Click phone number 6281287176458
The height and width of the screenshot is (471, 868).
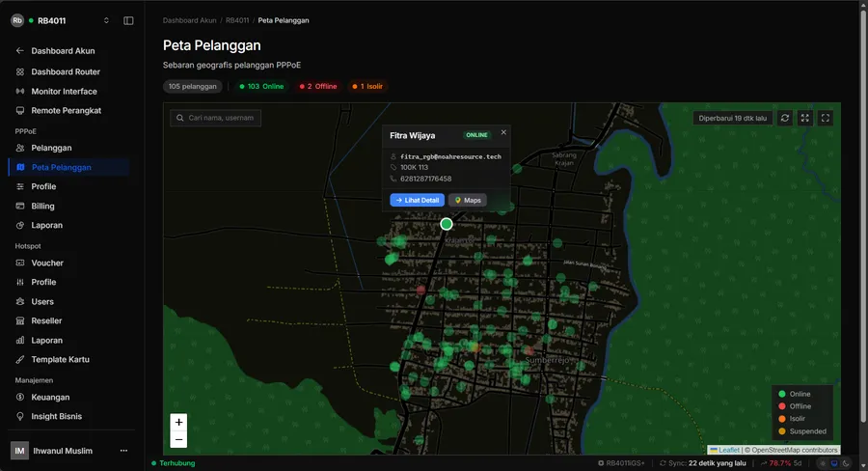point(425,179)
